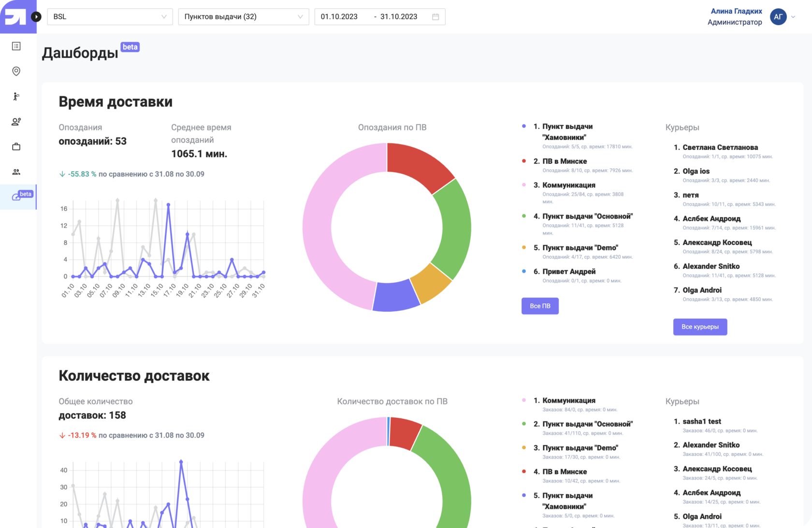Click the calendar icon in date range
This screenshot has height=528, width=812.
point(435,16)
